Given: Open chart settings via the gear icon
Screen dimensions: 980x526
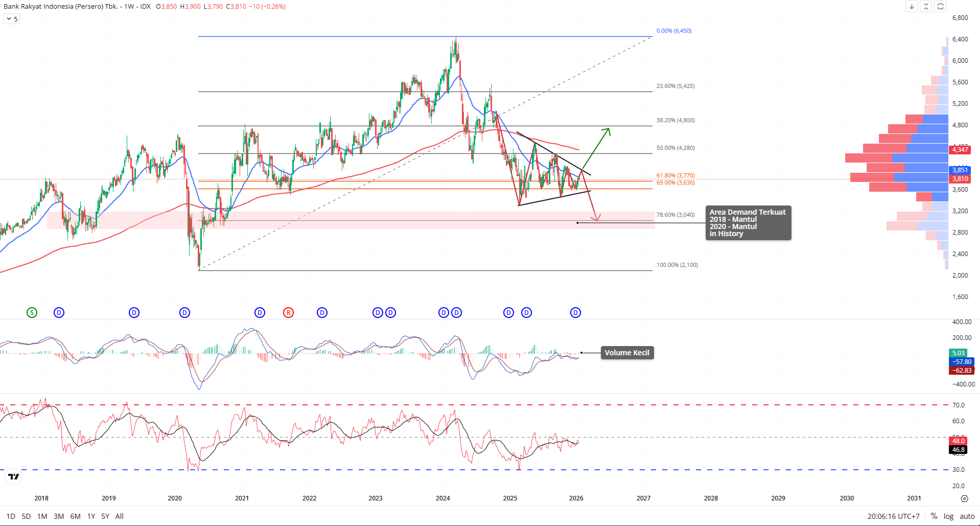Looking at the screenshot, I should (x=964, y=498).
